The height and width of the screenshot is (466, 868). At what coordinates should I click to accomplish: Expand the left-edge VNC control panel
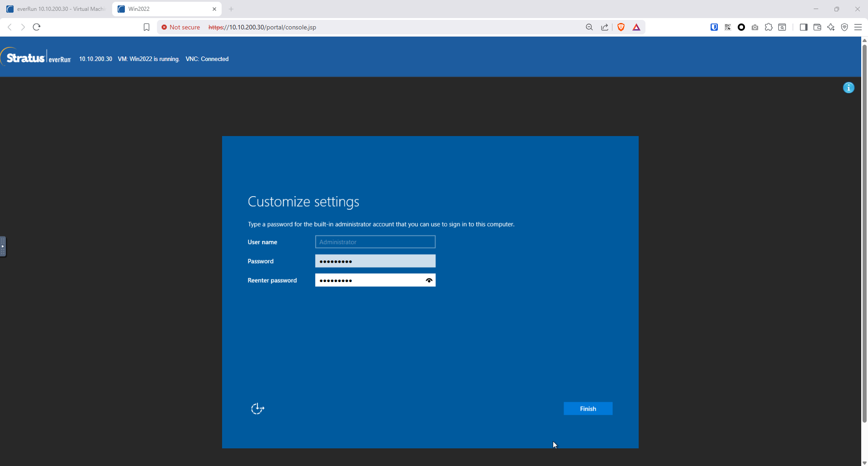click(3, 246)
